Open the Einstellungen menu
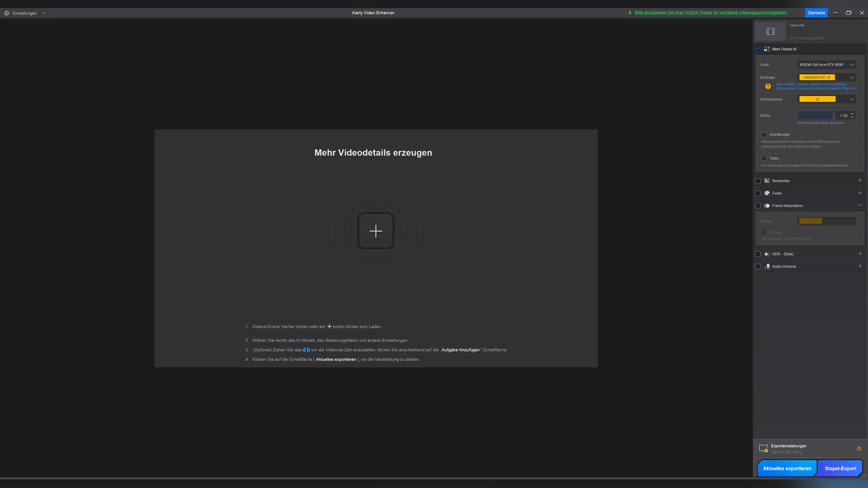This screenshot has height=488, width=868. (25, 13)
